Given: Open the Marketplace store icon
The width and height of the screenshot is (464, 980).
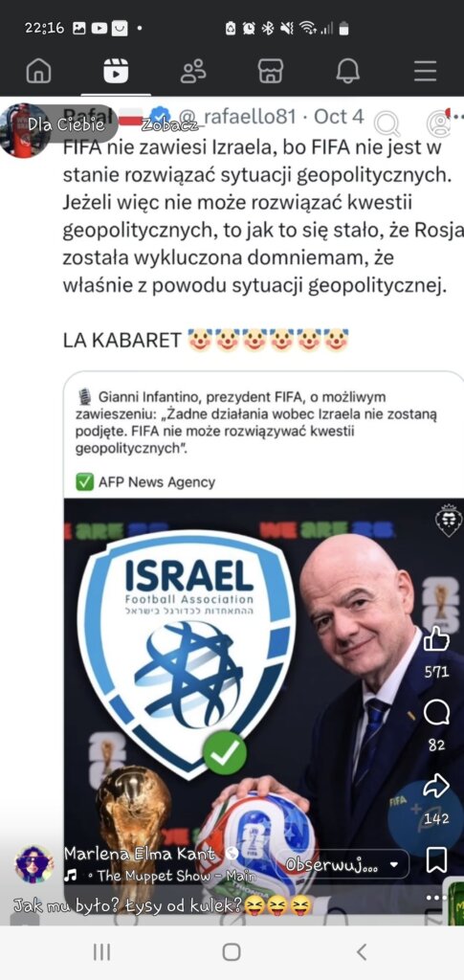Looking at the screenshot, I should tap(271, 71).
